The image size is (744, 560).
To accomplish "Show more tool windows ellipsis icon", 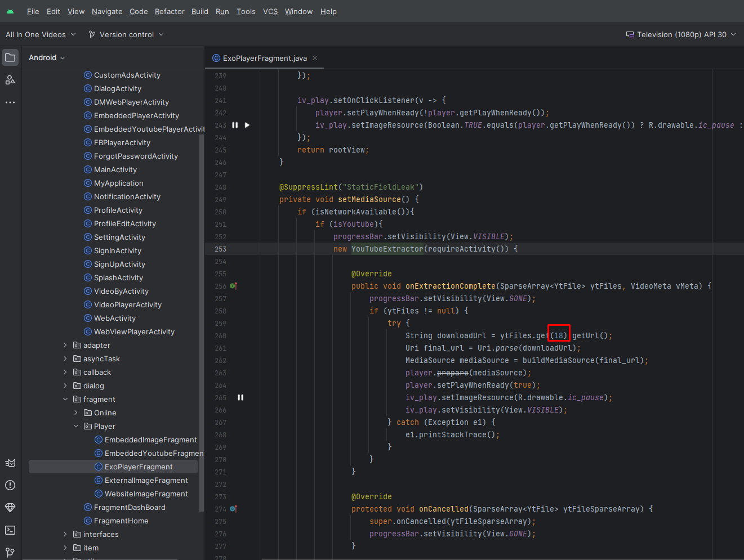I will coord(10,102).
